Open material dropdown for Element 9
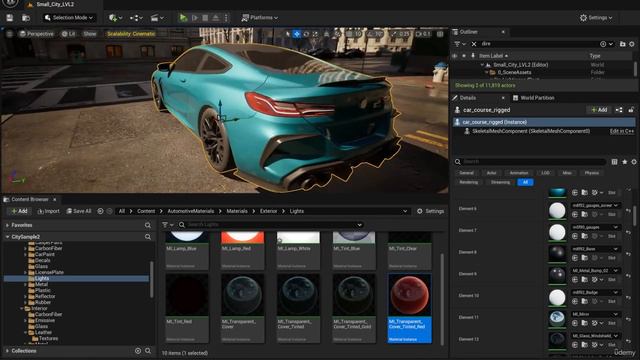The height and width of the screenshot is (360, 640). click(596, 271)
